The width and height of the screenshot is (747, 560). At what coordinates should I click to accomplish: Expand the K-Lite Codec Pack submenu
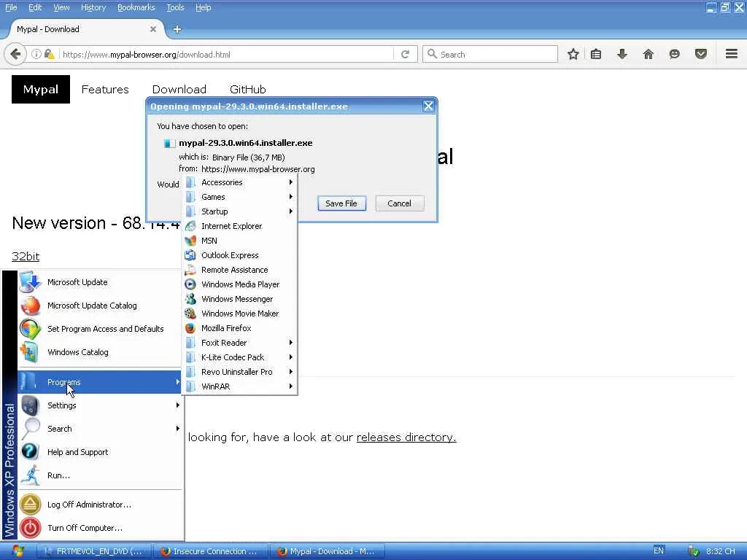tap(239, 357)
